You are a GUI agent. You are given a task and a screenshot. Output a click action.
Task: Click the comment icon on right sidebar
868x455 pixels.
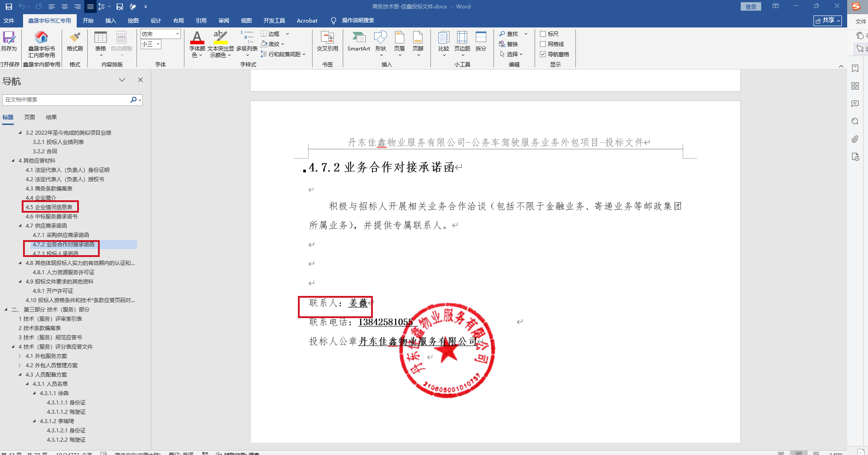[855, 104]
